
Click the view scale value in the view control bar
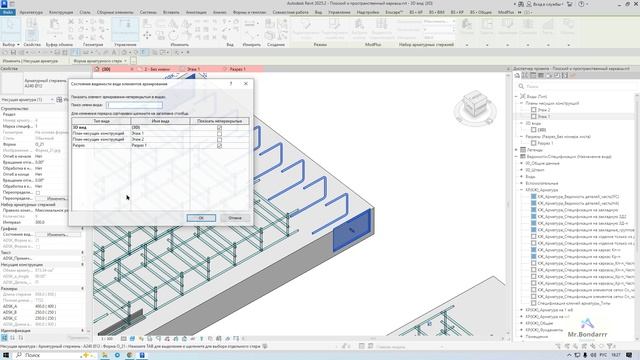[107, 339]
